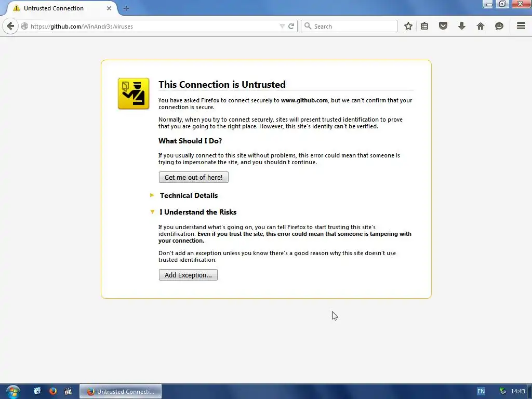Click the Show desktop strip
This screenshot has width=532, height=399.
point(529,392)
